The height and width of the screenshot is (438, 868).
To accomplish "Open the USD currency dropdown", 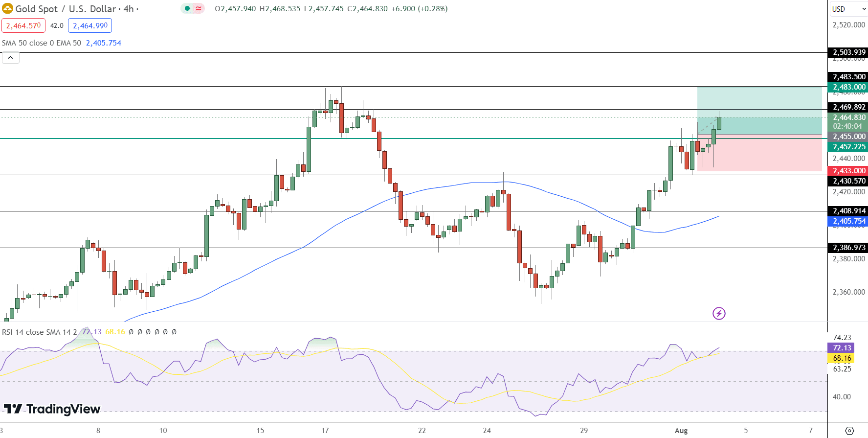I will [x=848, y=9].
